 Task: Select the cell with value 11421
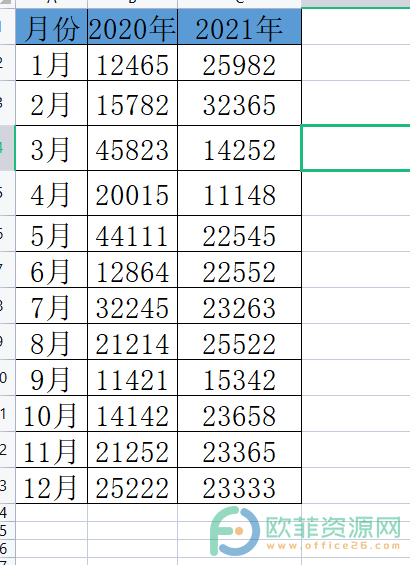click(x=133, y=378)
